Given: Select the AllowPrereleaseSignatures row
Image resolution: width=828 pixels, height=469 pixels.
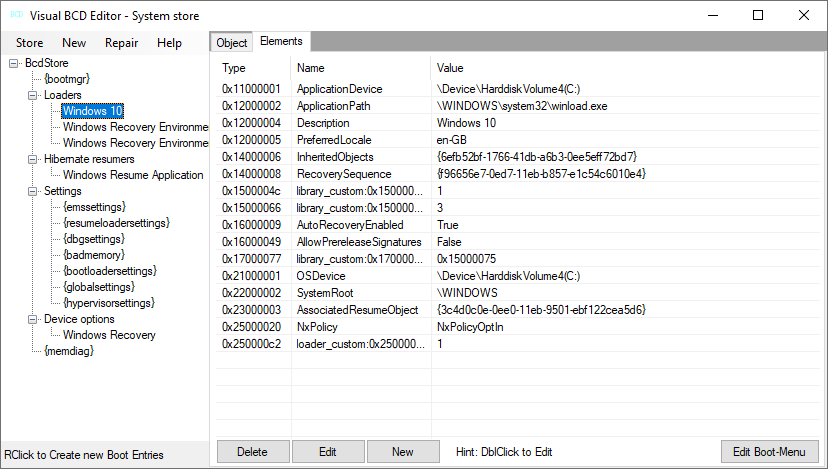Looking at the screenshot, I should (x=519, y=242).
